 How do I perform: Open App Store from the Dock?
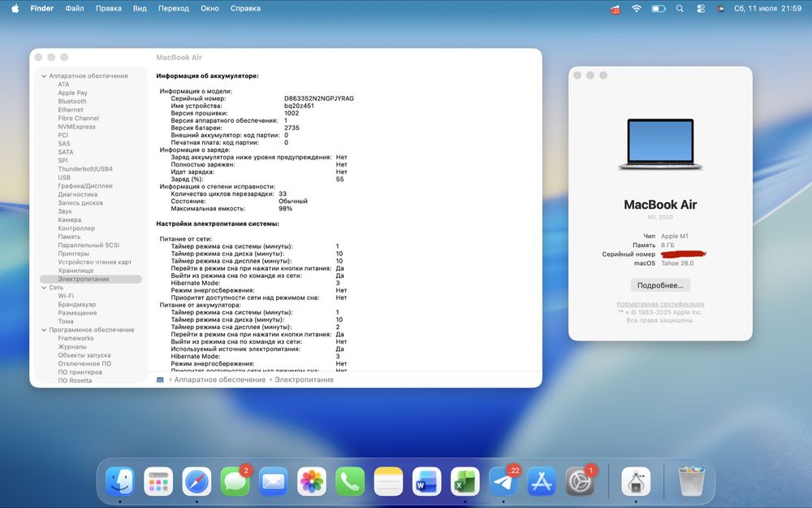pos(542,481)
